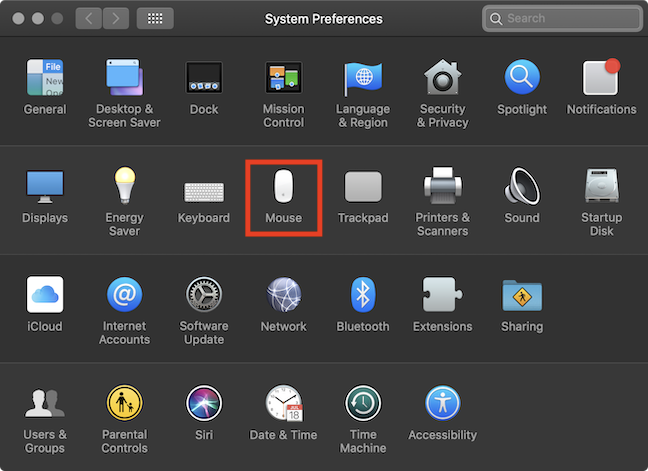This screenshot has width=648, height=471.
Task: Click the magnifying glass in search
Action: pyautogui.click(x=496, y=19)
